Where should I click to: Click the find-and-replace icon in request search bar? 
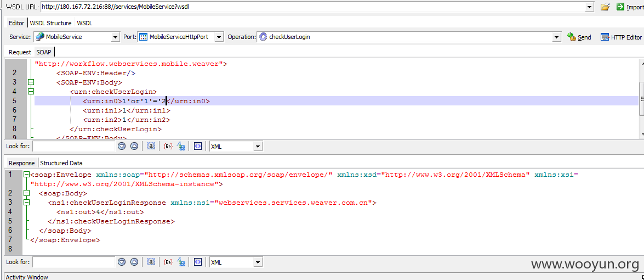point(181,146)
